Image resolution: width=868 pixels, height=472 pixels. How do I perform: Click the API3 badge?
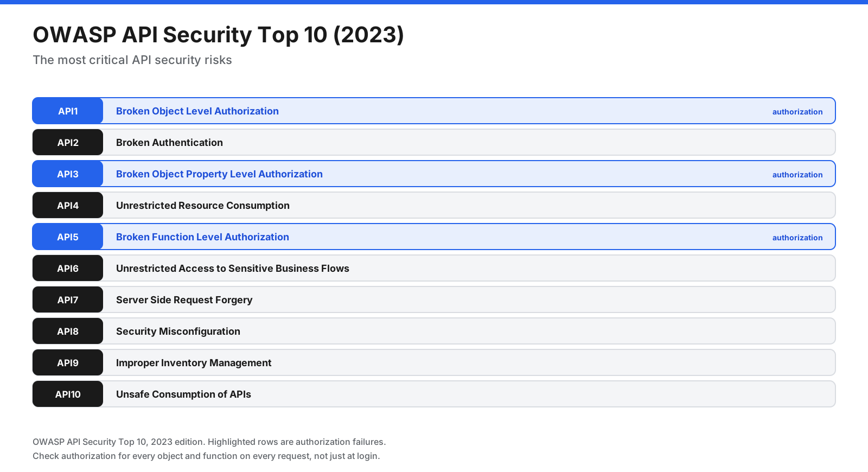[x=68, y=174]
